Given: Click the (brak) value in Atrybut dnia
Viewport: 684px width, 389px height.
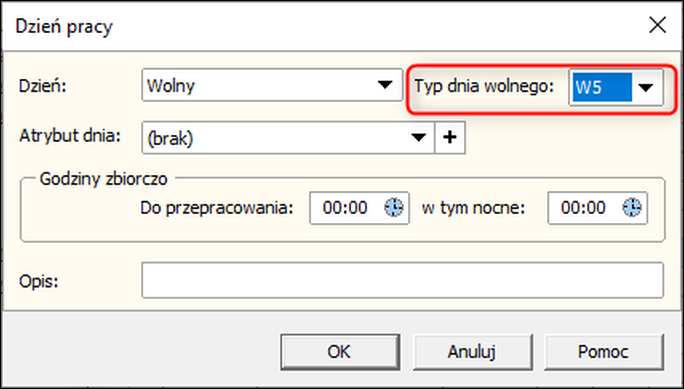Looking at the screenshot, I should coord(170,139).
